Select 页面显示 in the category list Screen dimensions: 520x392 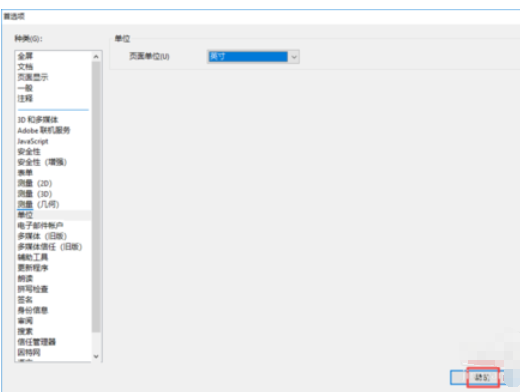(33, 77)
